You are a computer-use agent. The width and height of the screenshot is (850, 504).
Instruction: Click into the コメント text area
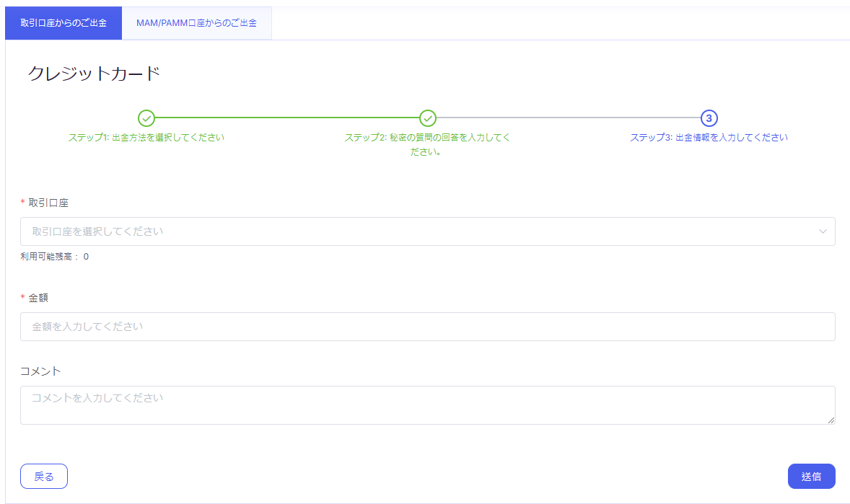pyautogui.click(x=427, y=404)
